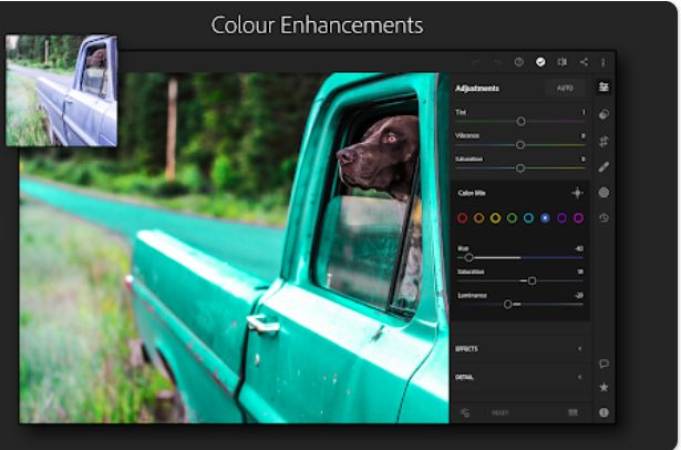The width and height of the screenshot is (681, 450).
Task: Click the Reset button at panel bottom
Action: [x=500, y=413]
